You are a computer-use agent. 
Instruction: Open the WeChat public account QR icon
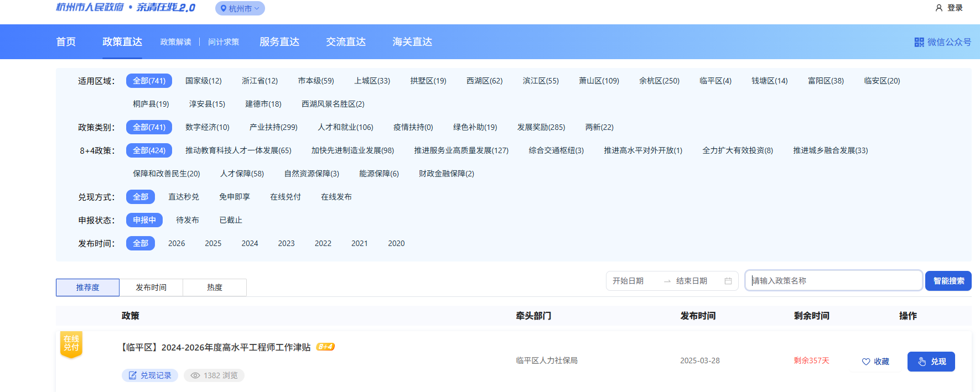pyautogui.click(x=919, y=42)
